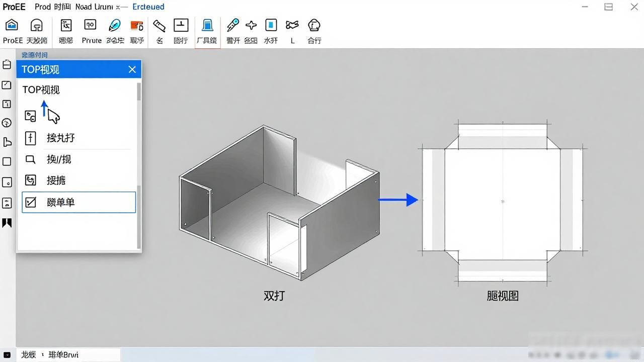
Task: Click the eyedropper pen toolbar icon
Action: [x=232, y=25]
